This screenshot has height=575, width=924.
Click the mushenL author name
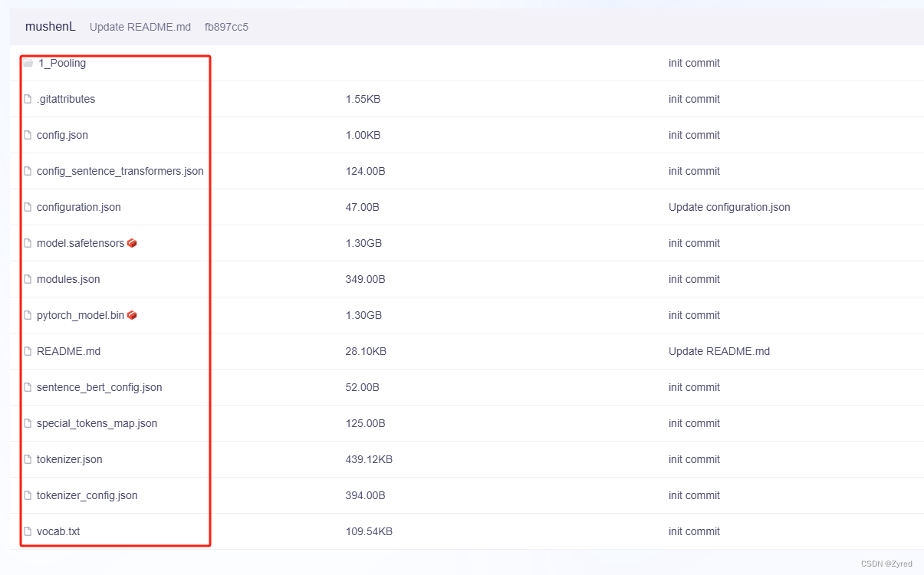coord(51,27)
